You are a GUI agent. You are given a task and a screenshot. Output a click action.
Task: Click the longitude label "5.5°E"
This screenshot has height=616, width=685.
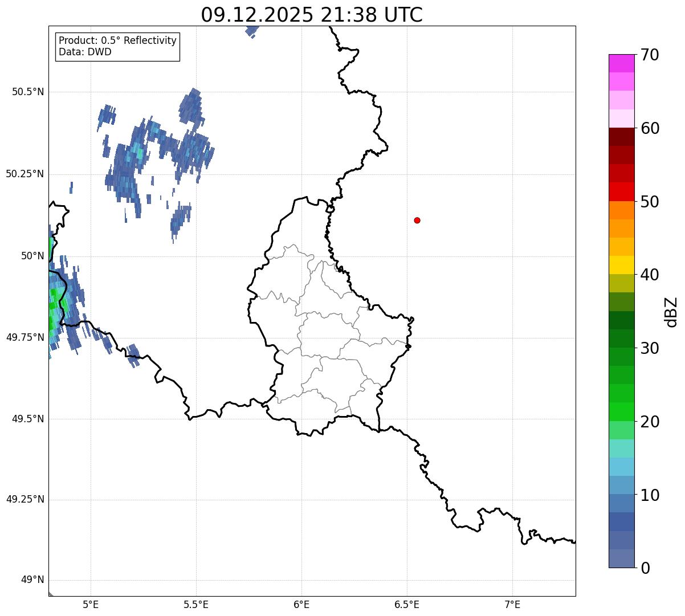pos(196,604)
